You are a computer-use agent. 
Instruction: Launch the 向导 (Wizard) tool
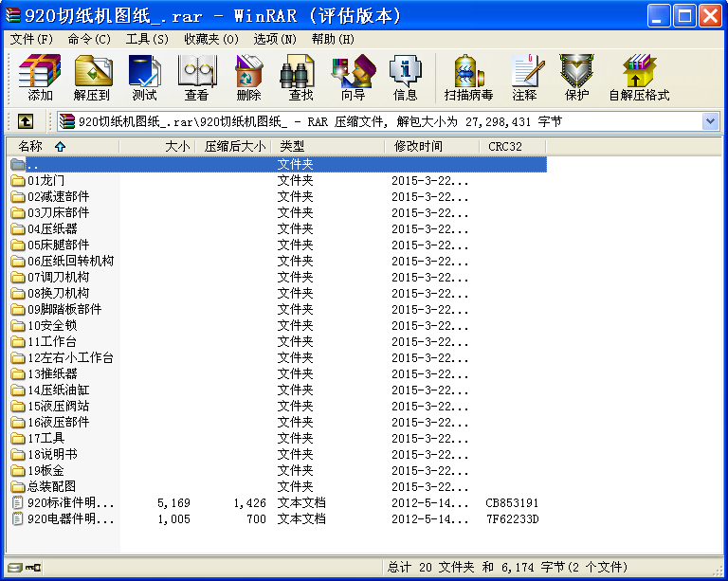354,77
